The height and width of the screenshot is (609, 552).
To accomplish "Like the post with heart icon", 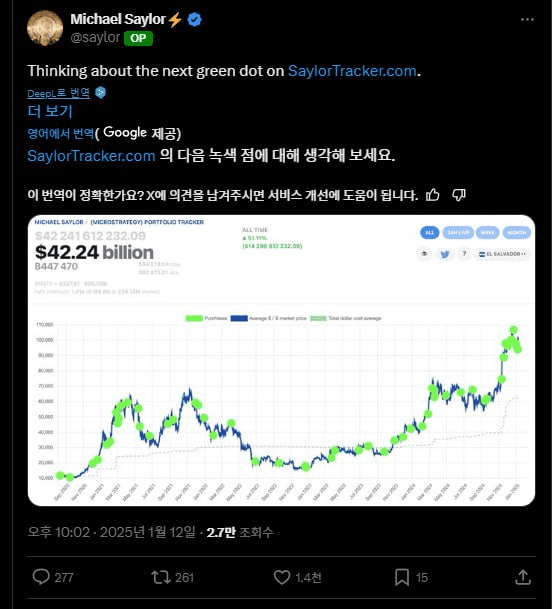I will (x=282, y=577).
